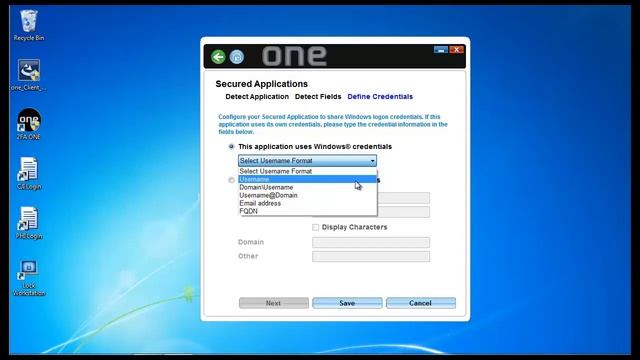Choose FQDN format option
This screenshot has height=360, width=640.
pos(307,211)
